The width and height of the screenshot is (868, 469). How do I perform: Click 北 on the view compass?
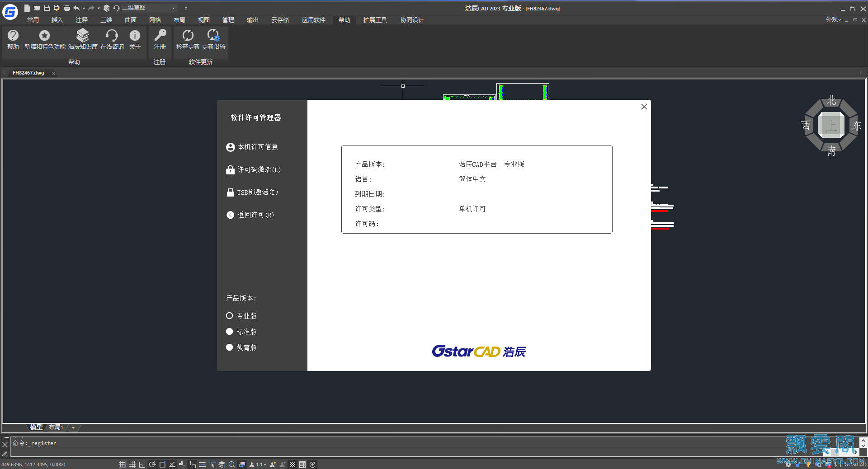(x=831, y=101)
